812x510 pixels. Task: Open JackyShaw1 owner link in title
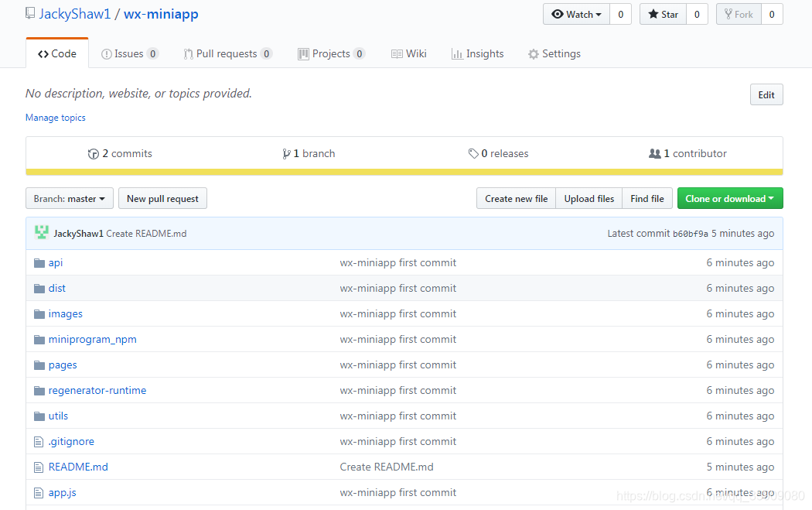[75, 14]
